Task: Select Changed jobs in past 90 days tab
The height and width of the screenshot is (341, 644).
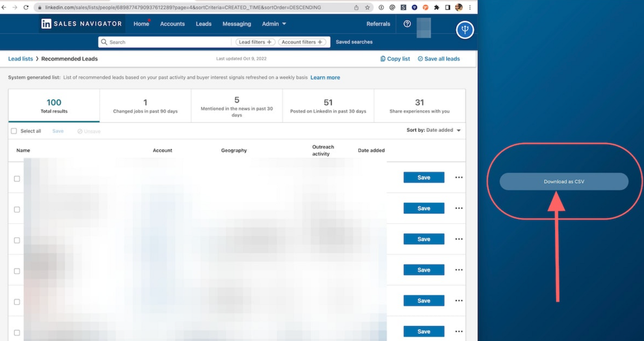Action: [145, 106]
